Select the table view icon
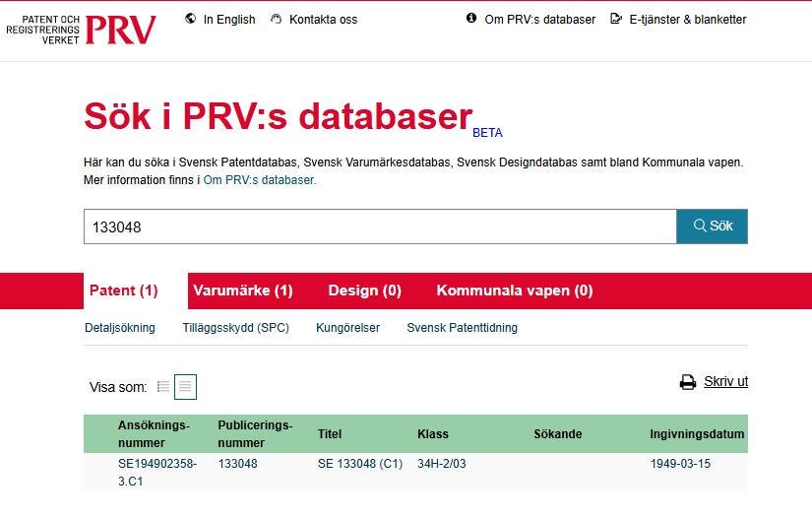This screenshot has height=518, width=812. click(x=185, y=387)
